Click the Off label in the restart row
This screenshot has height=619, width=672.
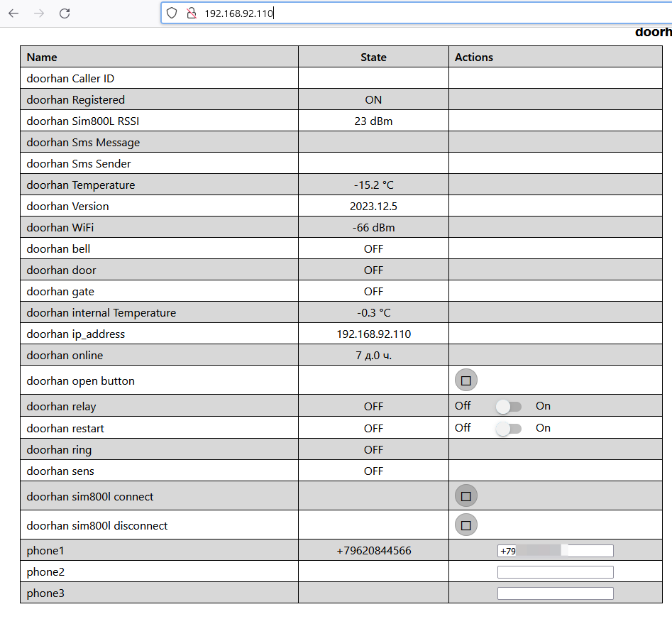(x=463, y=428)
